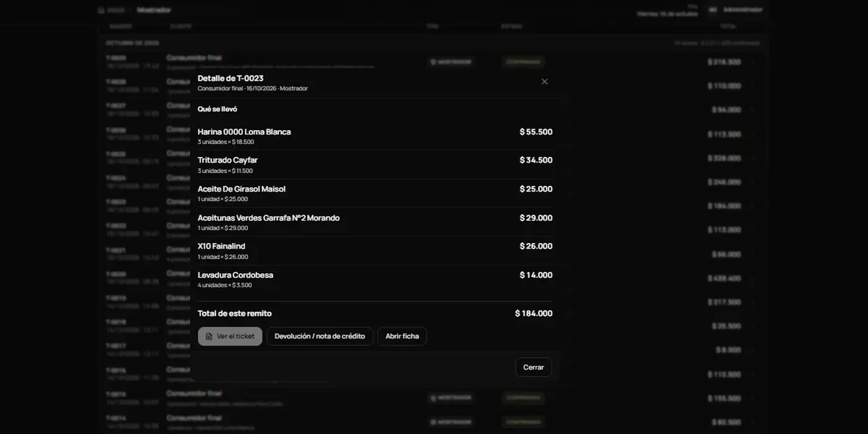
Task: Start a Devolución / nota de crédito
Action: (320, 336)
